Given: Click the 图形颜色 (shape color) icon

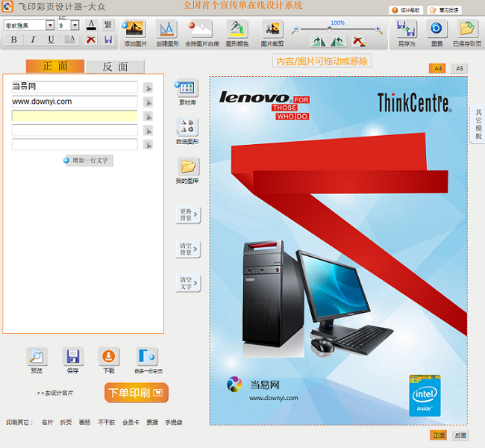Looking at the screenshot, I should (237, 30).
